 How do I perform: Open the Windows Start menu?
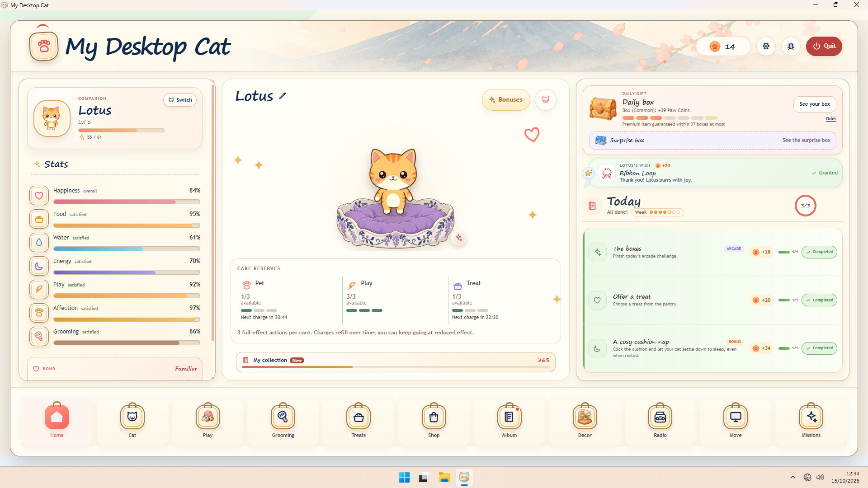[x=404, y=477]
